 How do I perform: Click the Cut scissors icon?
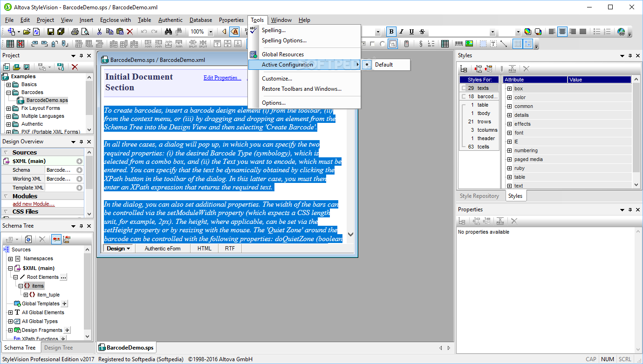click(x=99, y=32)
